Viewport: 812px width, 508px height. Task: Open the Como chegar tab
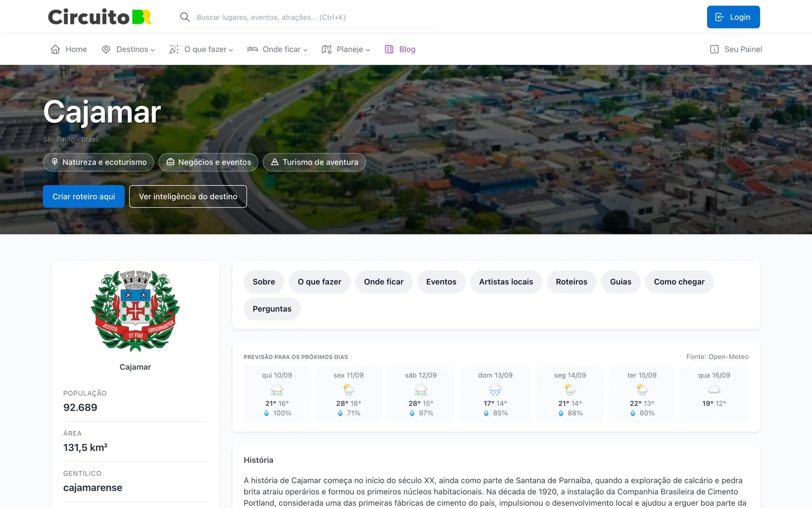pyautogui.click(x=679, y=282)
